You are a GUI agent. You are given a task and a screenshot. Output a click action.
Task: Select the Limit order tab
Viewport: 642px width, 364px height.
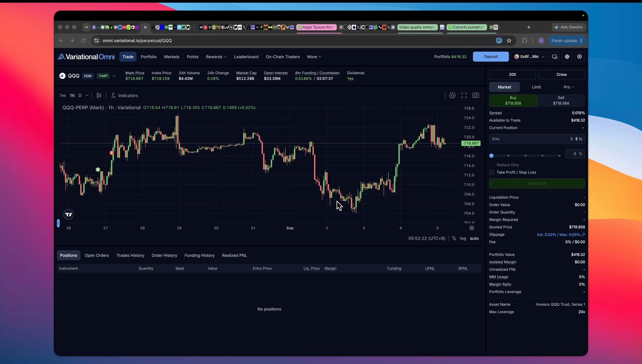point(537,87)
